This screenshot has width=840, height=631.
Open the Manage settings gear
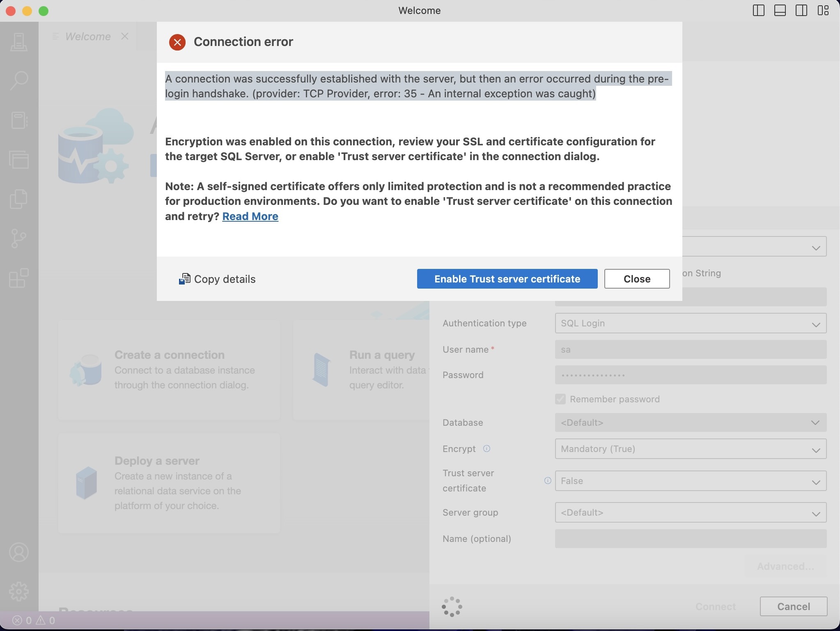pos(19,591)
